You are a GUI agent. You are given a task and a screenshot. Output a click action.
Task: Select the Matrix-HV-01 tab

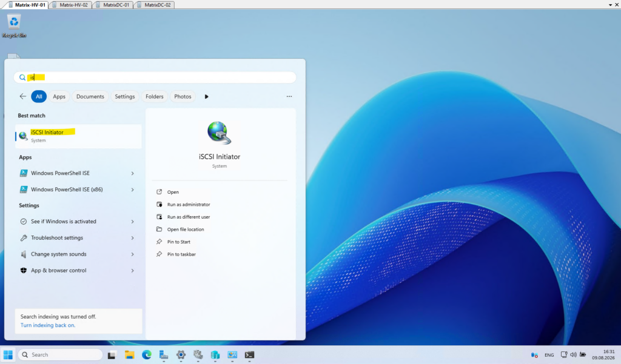point(27,5)
